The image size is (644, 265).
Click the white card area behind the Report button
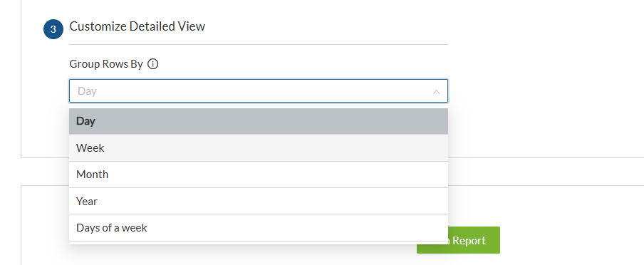572,225
